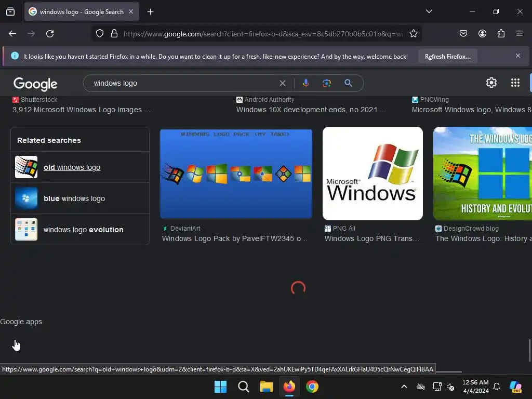The width and height of the screenshot is (532, 399).
Task: Click the blue windows logo thumbnail
Action: pos(26,198)
